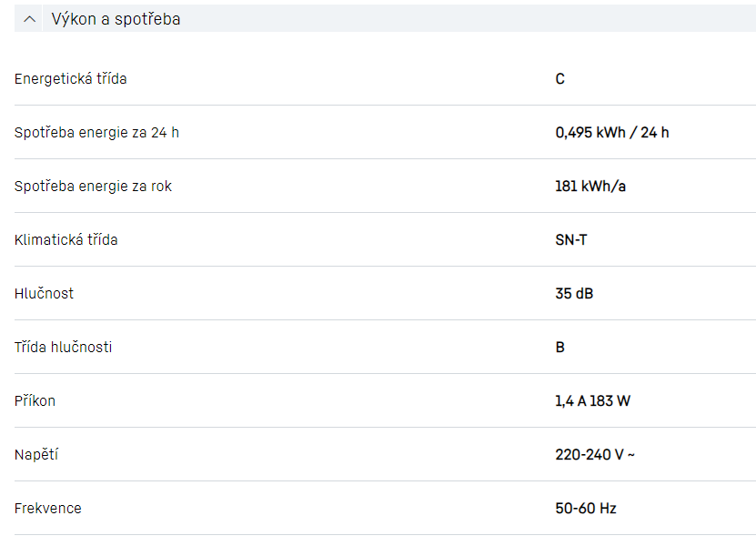Click the Spotřeba energie za 24 h label

tap(96, 133)
